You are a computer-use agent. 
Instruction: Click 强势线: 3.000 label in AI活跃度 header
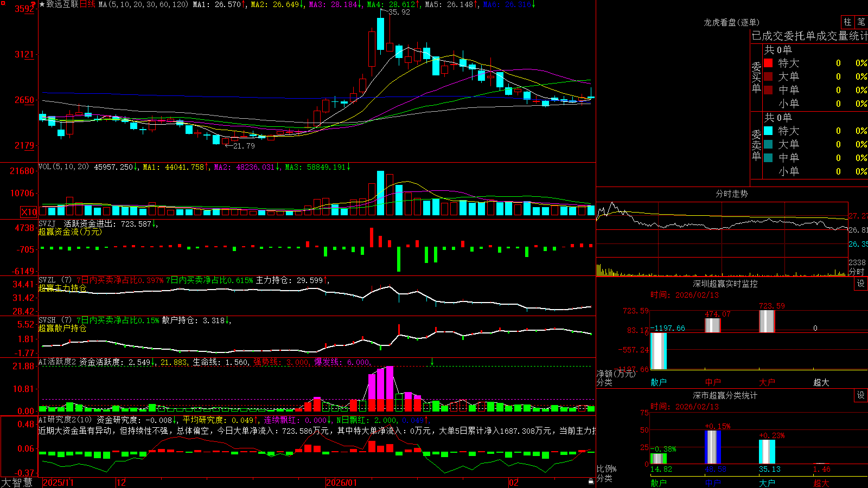[281, 362]
